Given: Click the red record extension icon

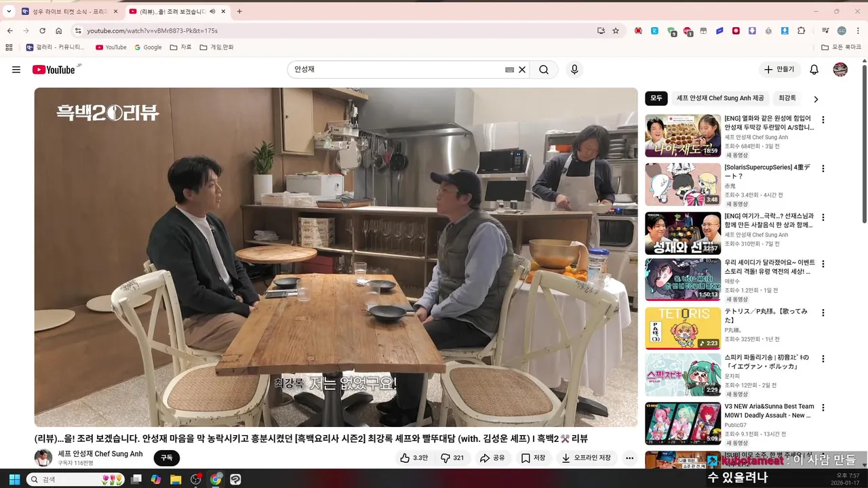Looking at the screenshot, I should (x=736, y=30).
